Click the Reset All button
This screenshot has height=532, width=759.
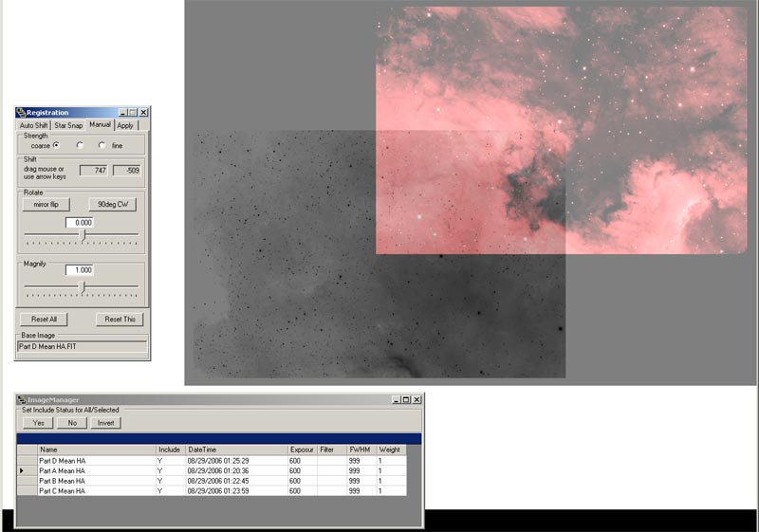tap(45, 320)
